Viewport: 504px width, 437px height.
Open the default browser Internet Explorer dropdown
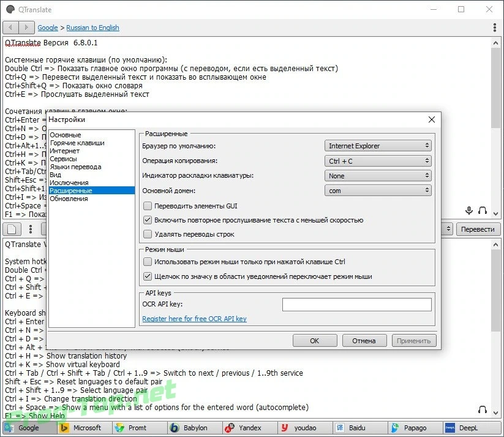[x=378, y=146]
